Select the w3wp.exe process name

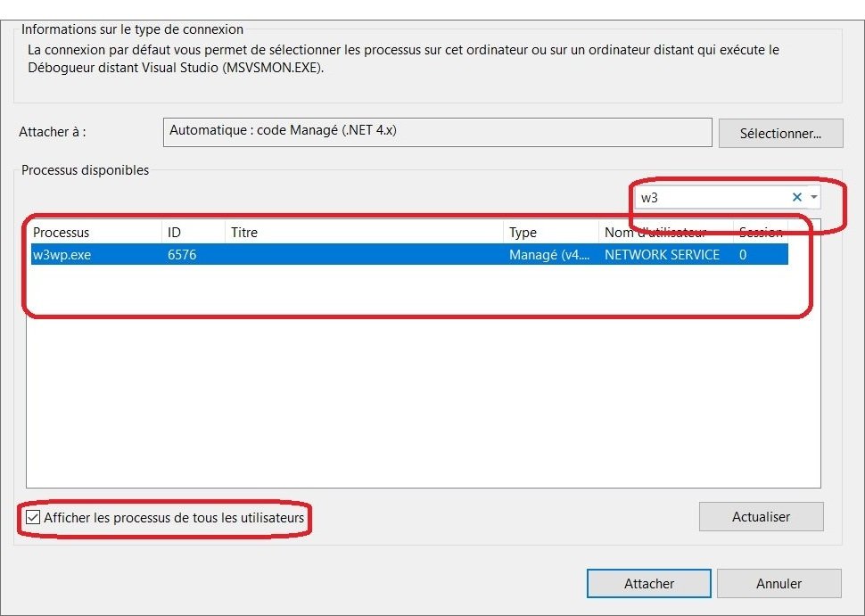click(62, 255)
